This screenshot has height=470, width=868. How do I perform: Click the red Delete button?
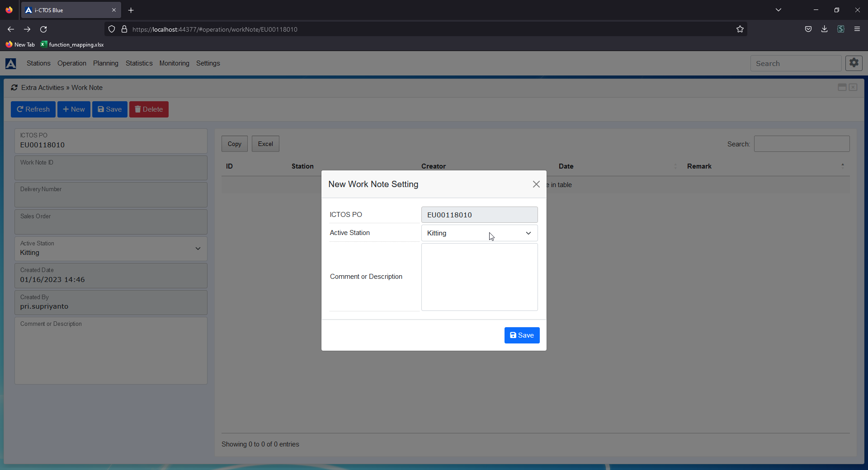(x=149, y=109)
